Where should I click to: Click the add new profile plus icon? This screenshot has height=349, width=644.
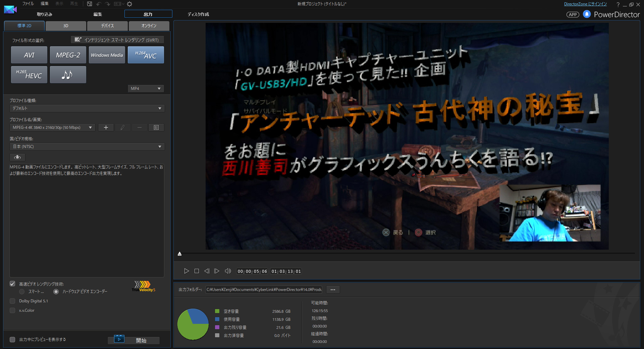click(106, 128)
